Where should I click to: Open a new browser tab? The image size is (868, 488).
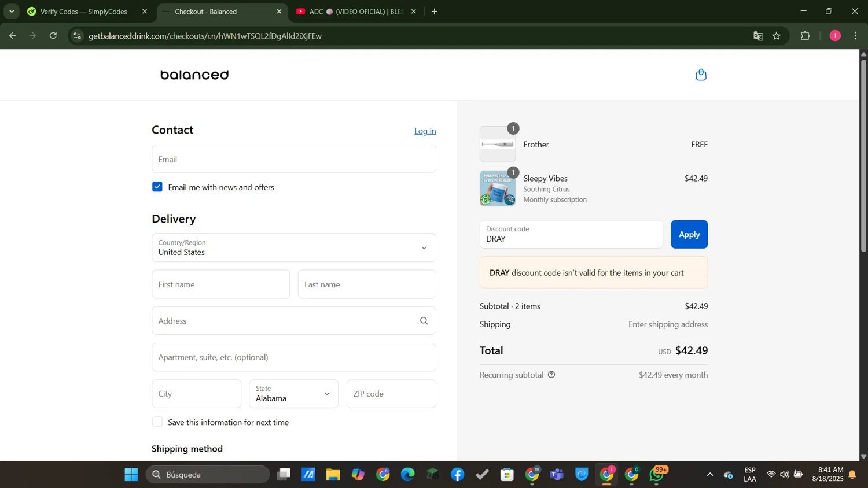(435, 12)
